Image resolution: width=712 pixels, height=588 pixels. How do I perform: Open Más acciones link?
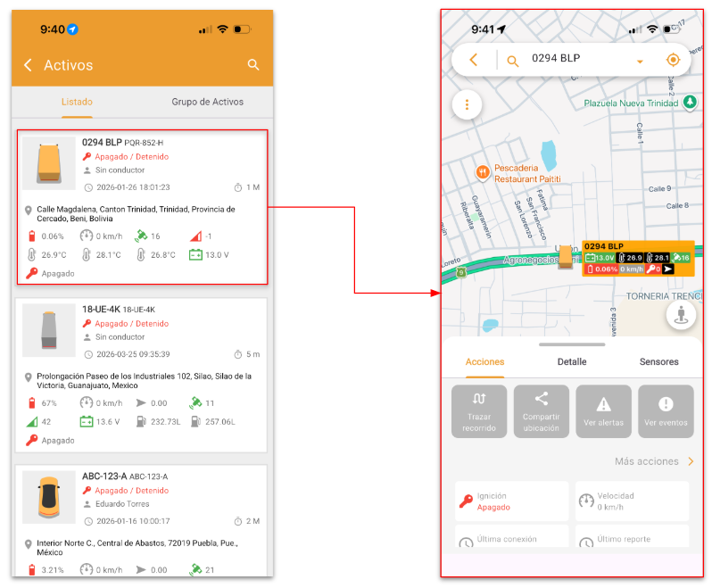click(654, 461)
